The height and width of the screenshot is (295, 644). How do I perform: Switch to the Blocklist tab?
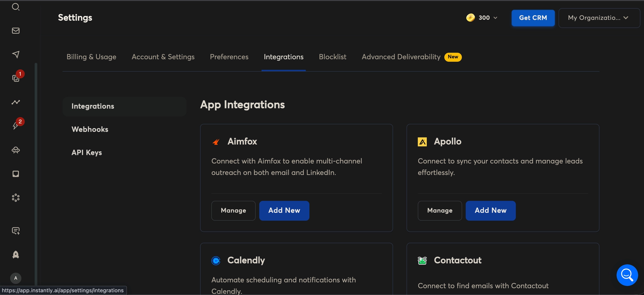coord(332,57)
